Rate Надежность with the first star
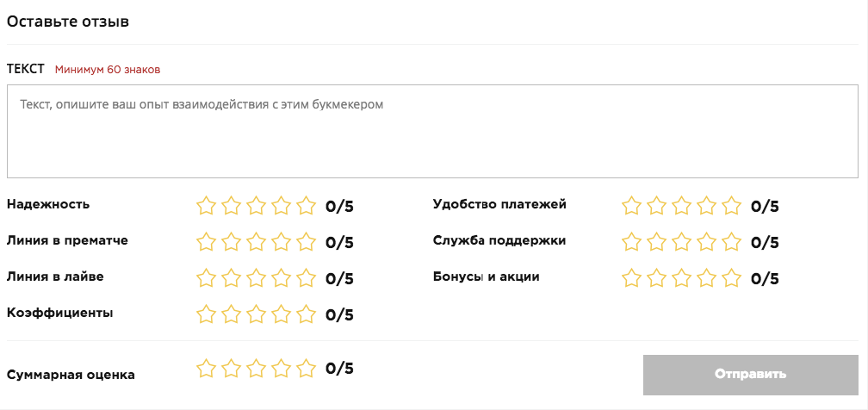Image resolution: width=868 pixels, height=410 pixels. click(x=206, y=206)
